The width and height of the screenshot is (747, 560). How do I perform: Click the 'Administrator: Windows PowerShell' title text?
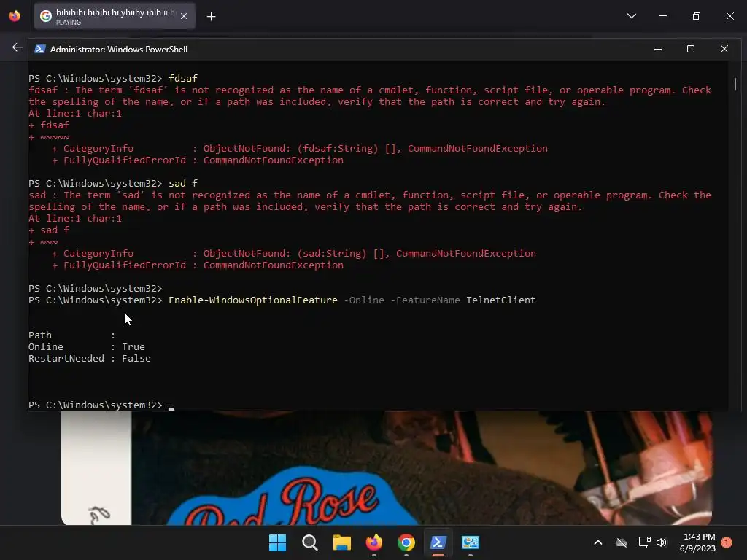(119, 50)
